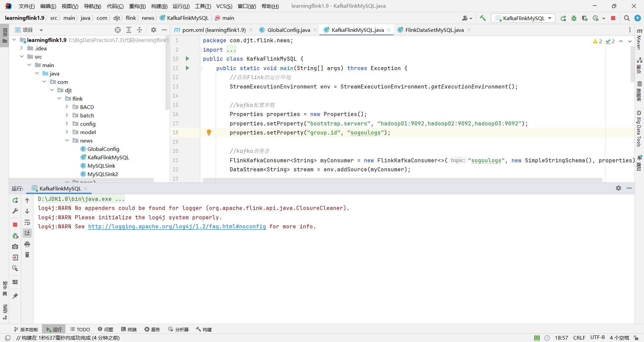Viewport: 644px width, 342px height.
Task: Collapse the learningflink1.9 root node
Action: 14,40
